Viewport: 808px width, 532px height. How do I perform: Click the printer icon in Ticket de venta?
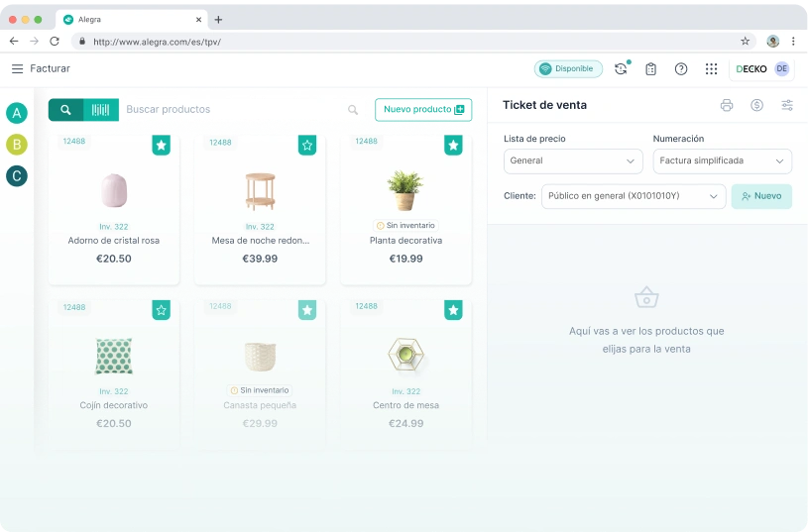[x=727, y=105]
